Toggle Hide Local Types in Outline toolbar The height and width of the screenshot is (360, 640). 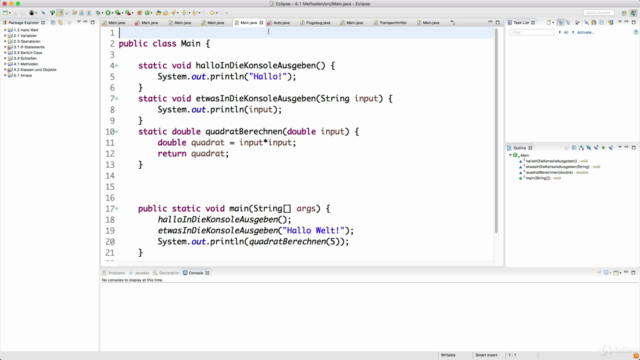[611, 148]
